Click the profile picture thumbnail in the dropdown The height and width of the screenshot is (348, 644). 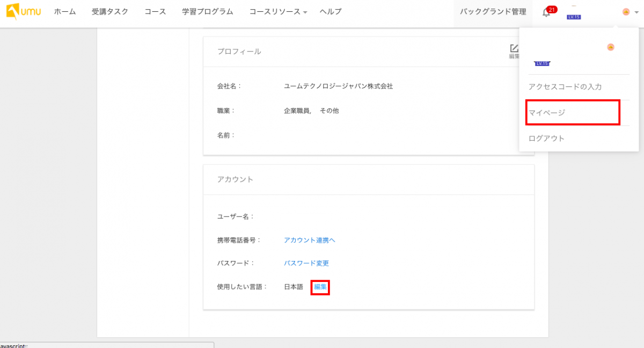[541, 48]
